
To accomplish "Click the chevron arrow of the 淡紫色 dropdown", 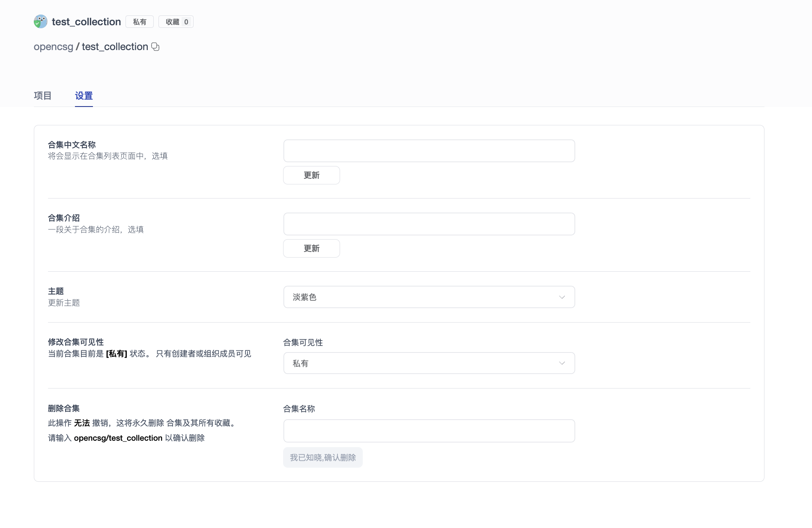I will pyautogui.click(x=562, y=297).
